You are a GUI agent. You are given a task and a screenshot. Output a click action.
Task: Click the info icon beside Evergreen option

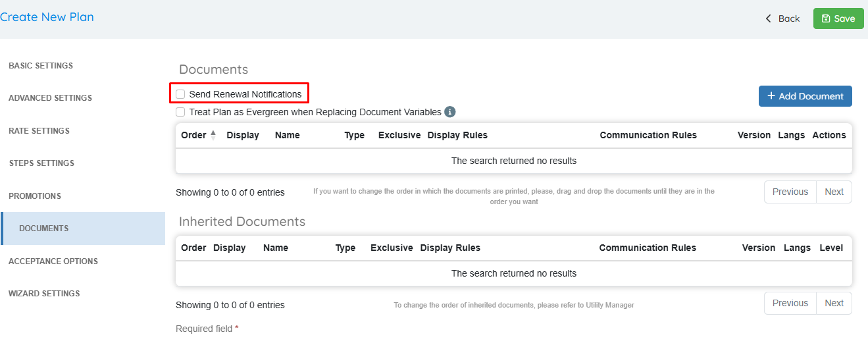point(450,112)
